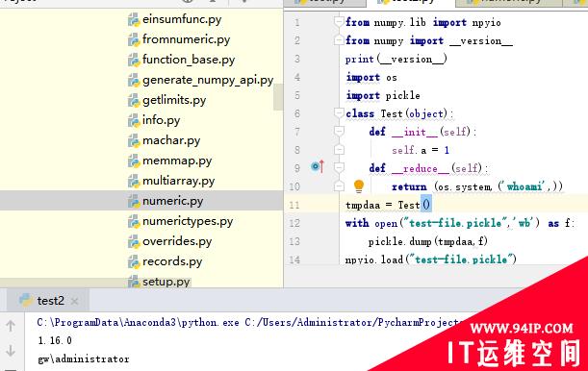Click the override method gutter icon
This screenshot has height=371, width=588.
click(x=318, y=166)
